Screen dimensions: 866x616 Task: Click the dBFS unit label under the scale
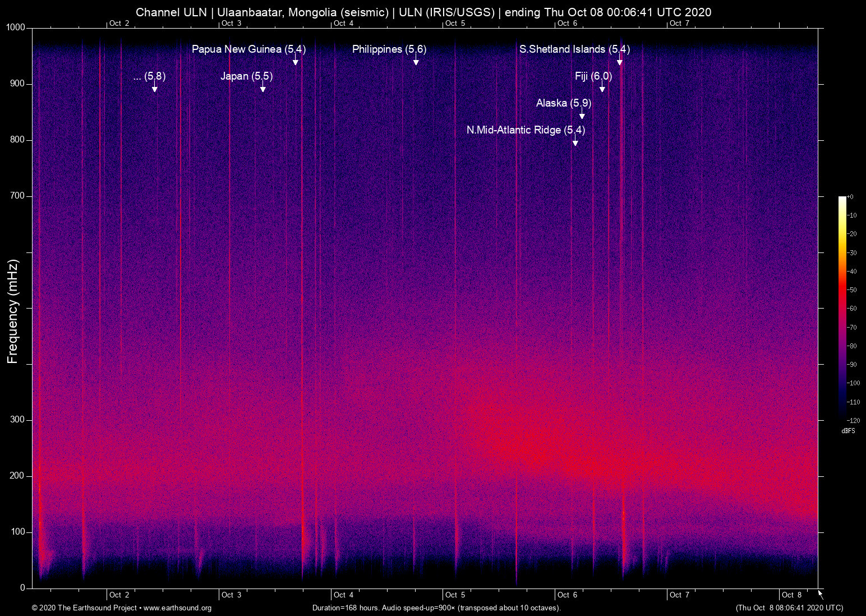tap(849, 431)
